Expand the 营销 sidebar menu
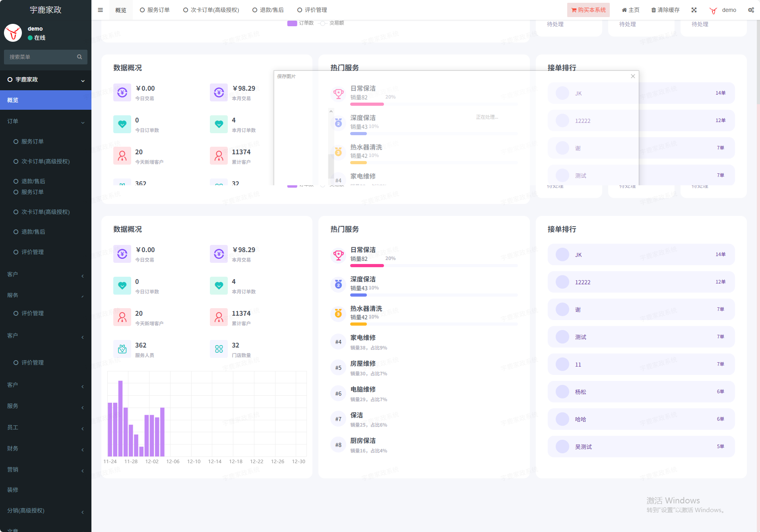This screenshot has height=532, width=760. (45, 470)
